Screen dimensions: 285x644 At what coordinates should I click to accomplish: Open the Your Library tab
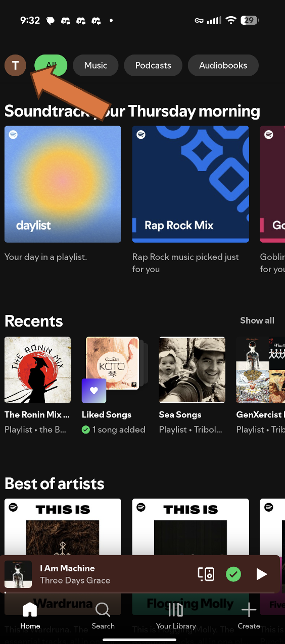[x=176, y=616]
